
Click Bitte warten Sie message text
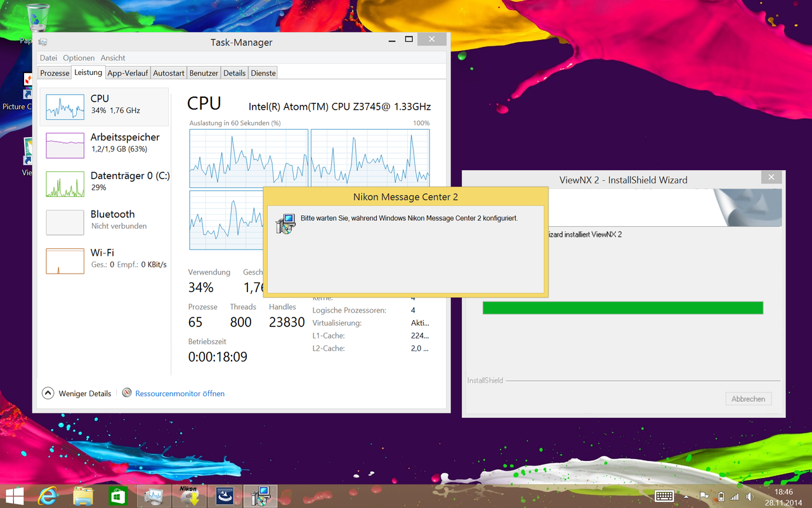point(409,218)
